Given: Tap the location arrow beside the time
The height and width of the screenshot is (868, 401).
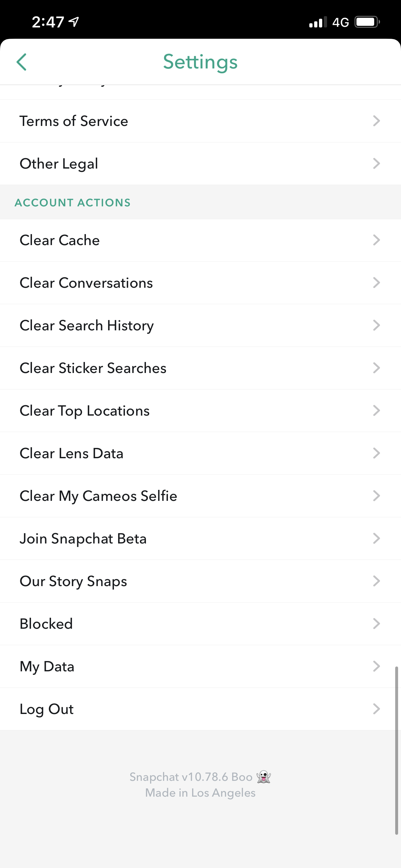Looking at the screenshot, I should [74, 22].
